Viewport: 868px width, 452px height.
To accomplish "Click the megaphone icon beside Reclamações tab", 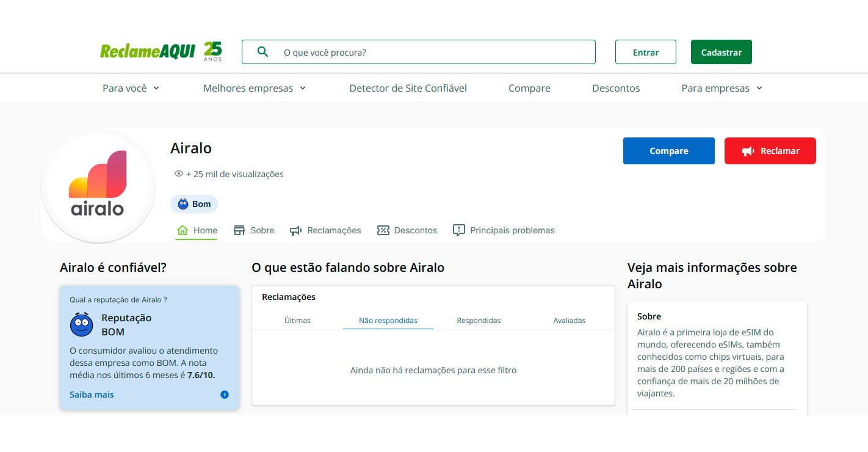I will (x=296, y=230).
